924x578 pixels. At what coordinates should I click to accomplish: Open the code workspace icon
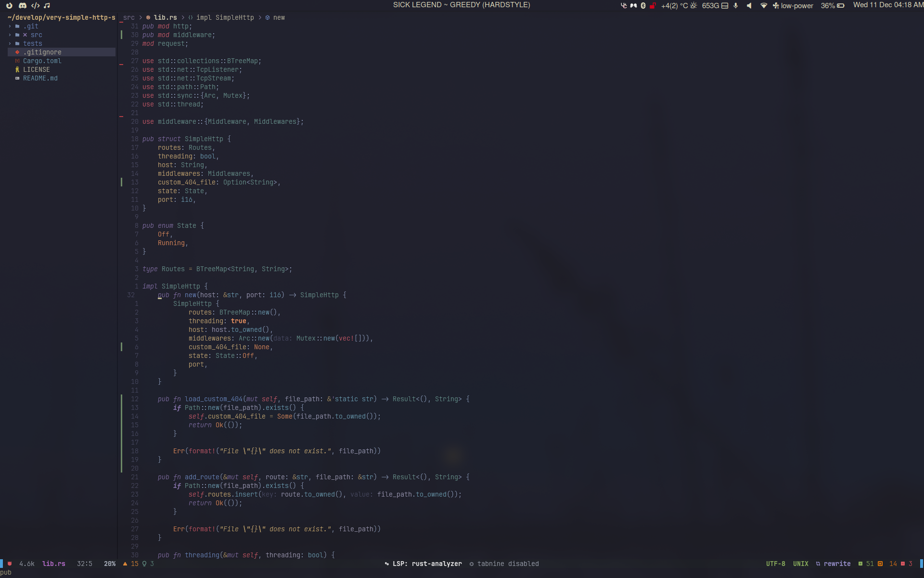pos(35,6)
